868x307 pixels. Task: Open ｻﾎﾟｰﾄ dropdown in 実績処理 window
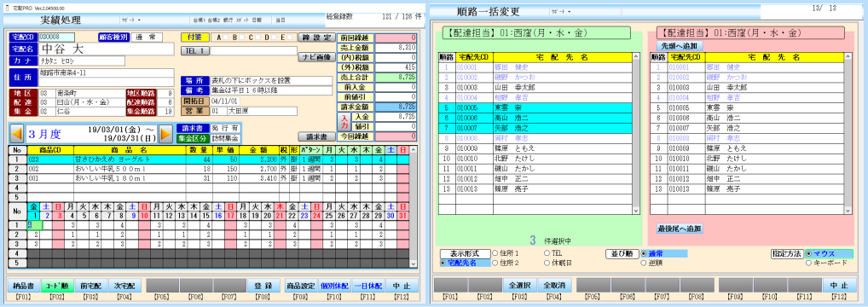click(x=131, y=20)
